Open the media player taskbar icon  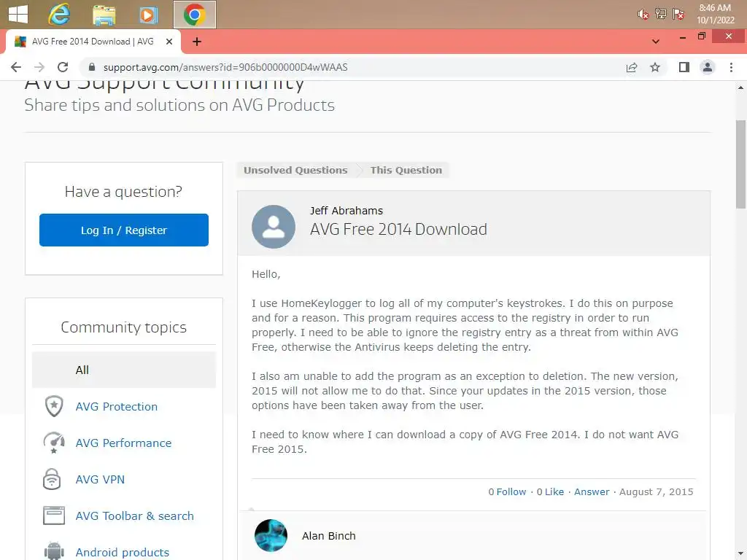pos(148,15)
